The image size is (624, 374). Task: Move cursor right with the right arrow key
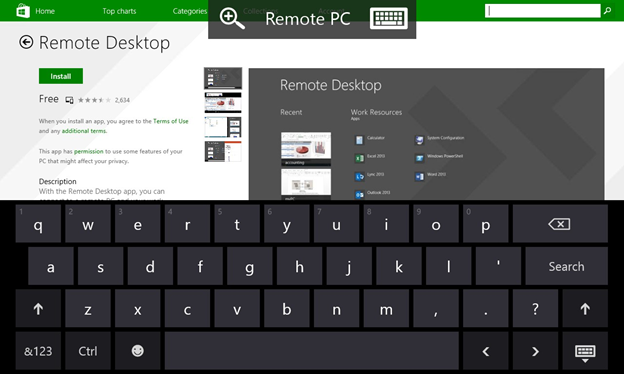click(x=535, y=351)
